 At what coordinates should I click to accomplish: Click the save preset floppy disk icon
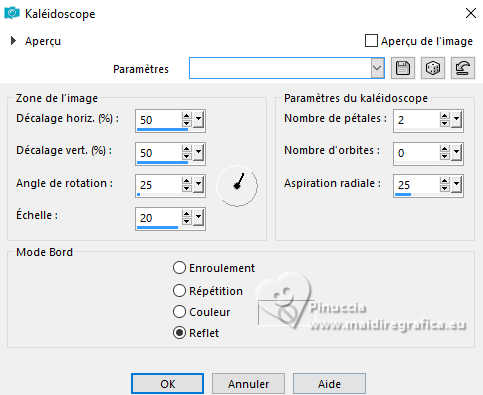[x=403, y=68]
